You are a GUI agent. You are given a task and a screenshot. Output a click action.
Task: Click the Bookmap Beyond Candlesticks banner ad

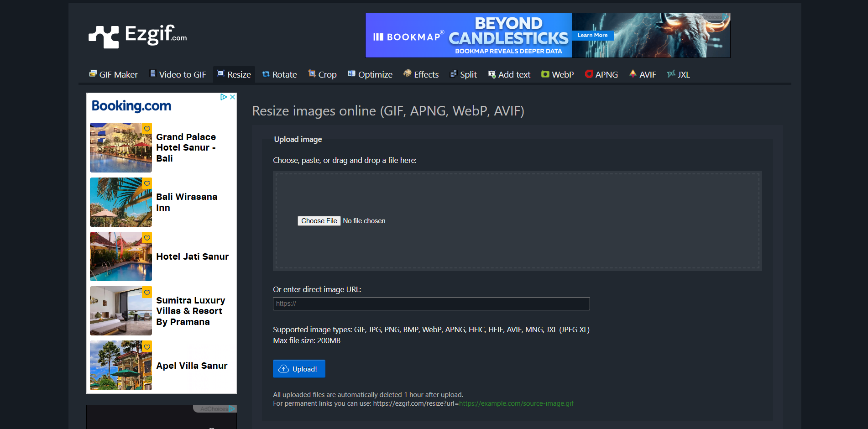pyautogui.click(x=548, y=35)
